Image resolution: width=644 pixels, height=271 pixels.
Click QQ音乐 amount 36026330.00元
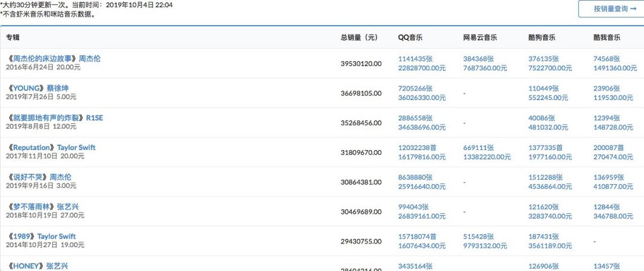[422, 98]
